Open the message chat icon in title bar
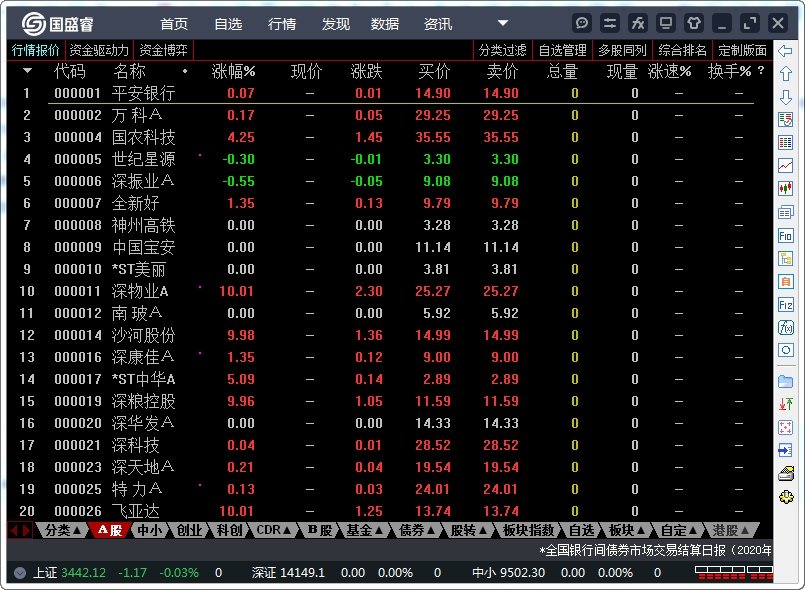Screen dimensions: 805x590 point(581,22)
